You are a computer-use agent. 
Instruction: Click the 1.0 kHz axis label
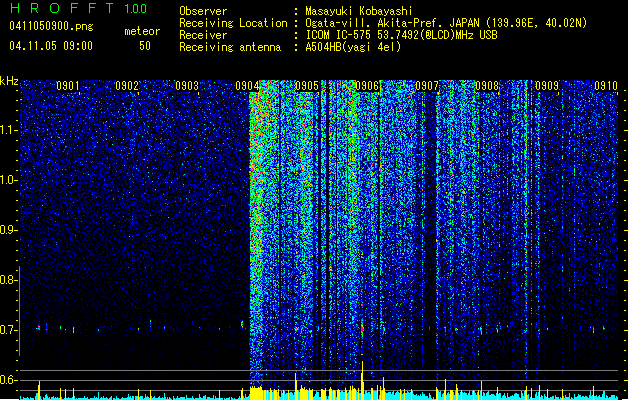coord(8,180)
